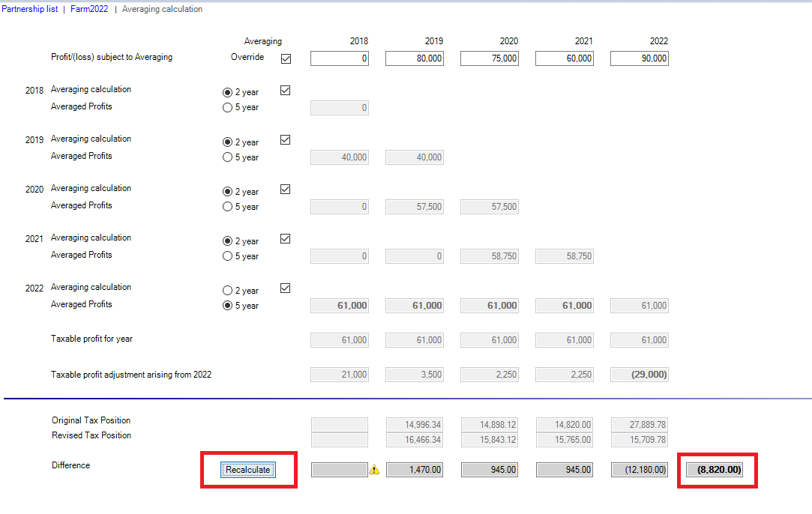Click the 2019 adjustment value 3,500
This screenshot has width=812, height=514.
tap(415, 374)
